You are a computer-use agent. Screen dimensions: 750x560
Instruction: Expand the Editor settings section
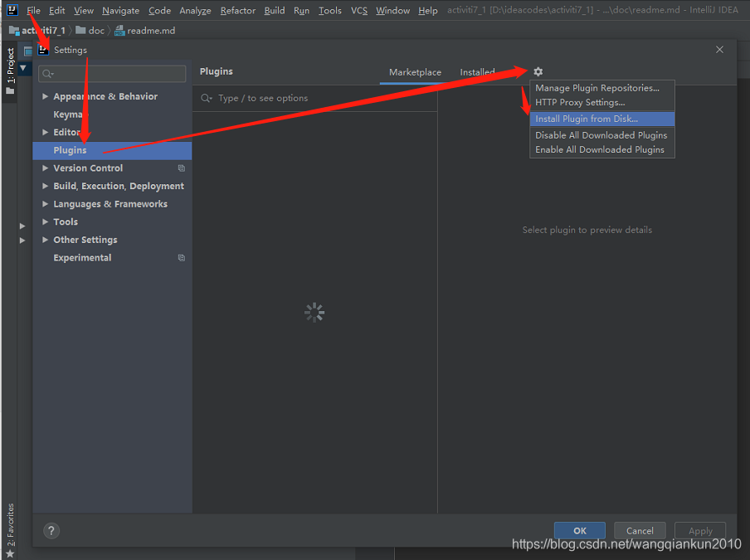pos(45,133)
